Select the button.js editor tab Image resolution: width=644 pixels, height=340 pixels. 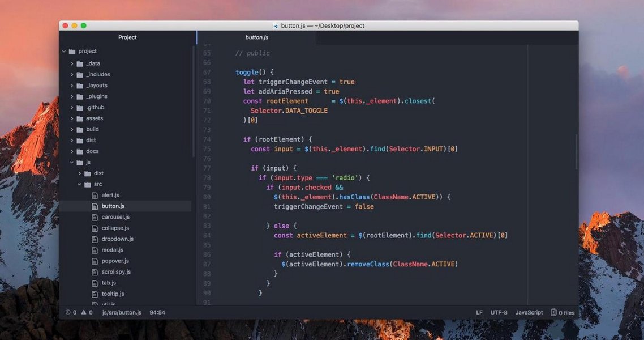click(x=257, y=37)
